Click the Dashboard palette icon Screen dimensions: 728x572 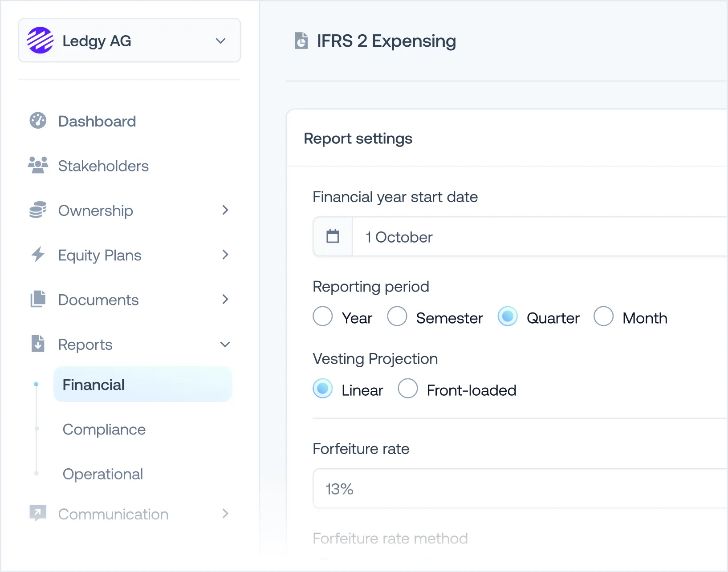pyautogui.click(x=38, y=121)
